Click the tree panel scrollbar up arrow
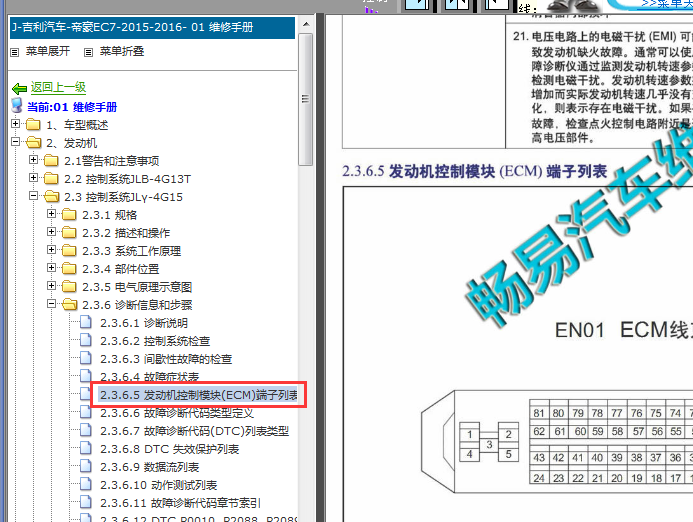Viewport: 693px width, 522px height. 306,24
